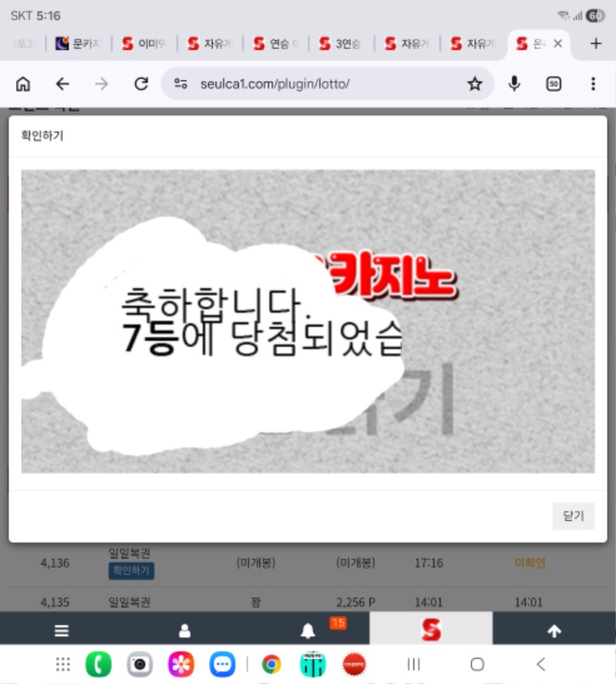The width and height of the screenshot is (616, 684).
Task: Start voice search with the microphone icon
Action: [514, 84]
